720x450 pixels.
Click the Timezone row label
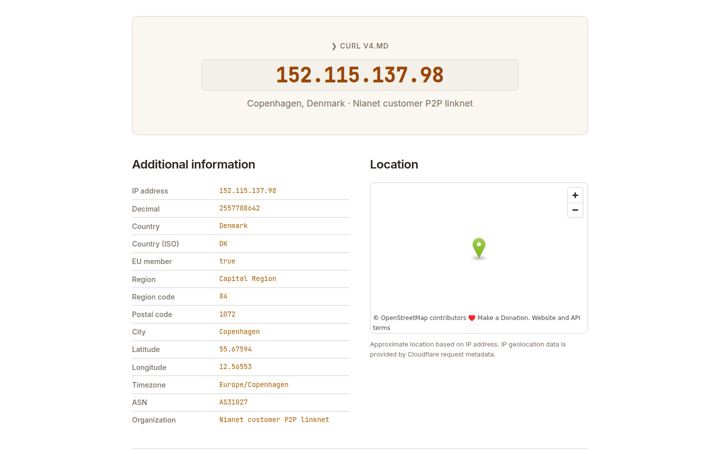click(148, 385)
